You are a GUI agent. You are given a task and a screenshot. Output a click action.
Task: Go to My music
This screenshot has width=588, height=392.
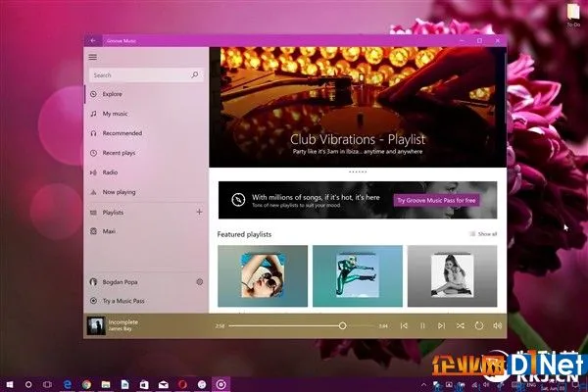coord(146,114)
